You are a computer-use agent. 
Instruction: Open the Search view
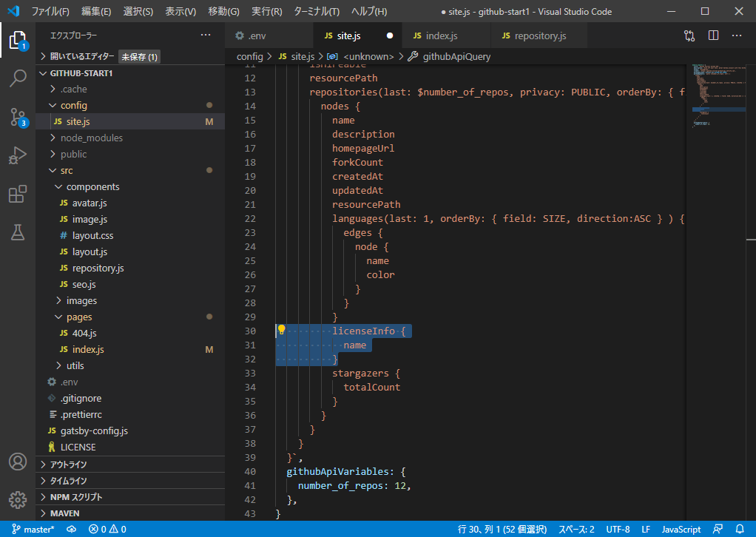point(18,78)
